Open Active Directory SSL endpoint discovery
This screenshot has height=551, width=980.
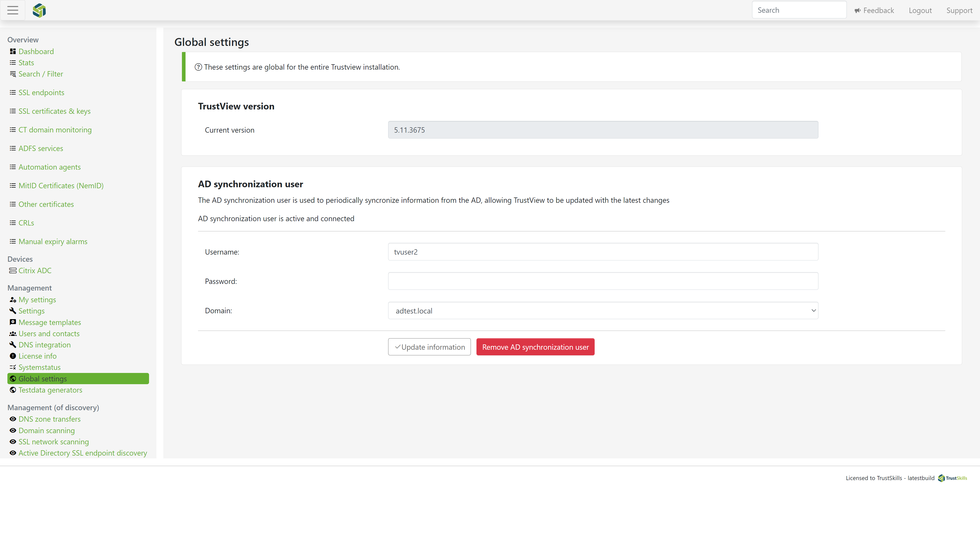pos(82,453)
